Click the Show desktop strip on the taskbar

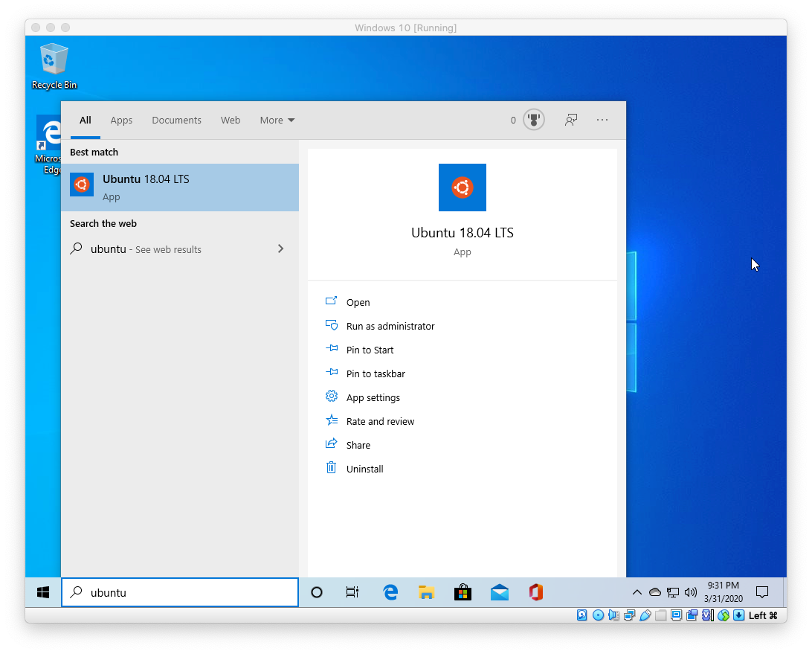[784, 592]
